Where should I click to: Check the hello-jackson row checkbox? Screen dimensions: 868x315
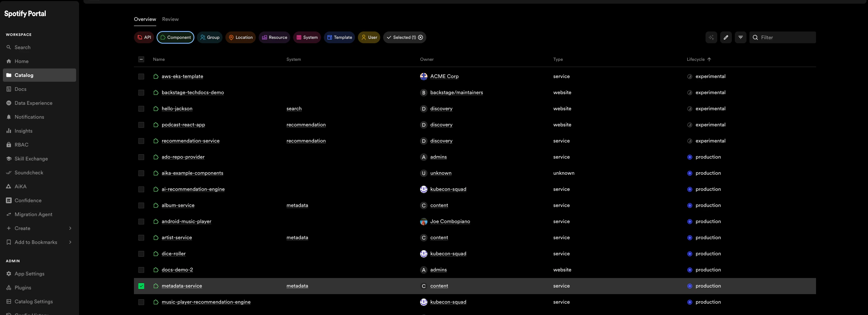141,108
